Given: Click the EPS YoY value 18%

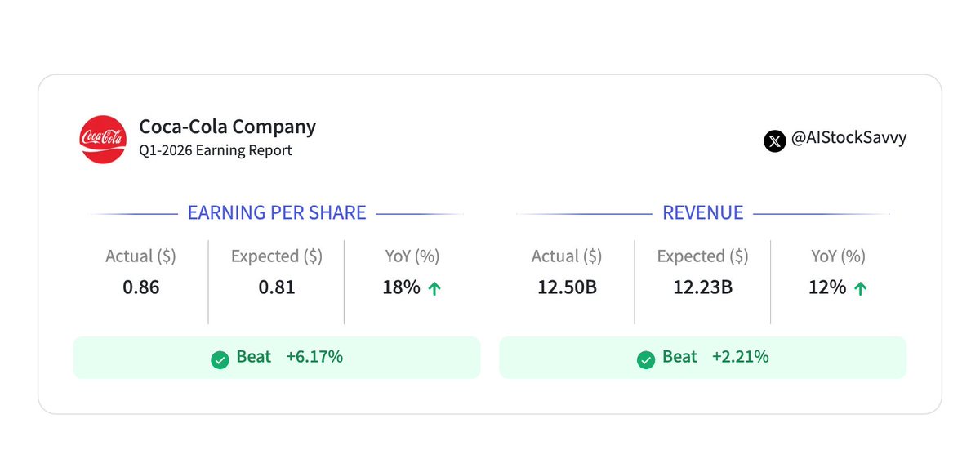Looking at the screenshot, I should (x=401, y=287).
